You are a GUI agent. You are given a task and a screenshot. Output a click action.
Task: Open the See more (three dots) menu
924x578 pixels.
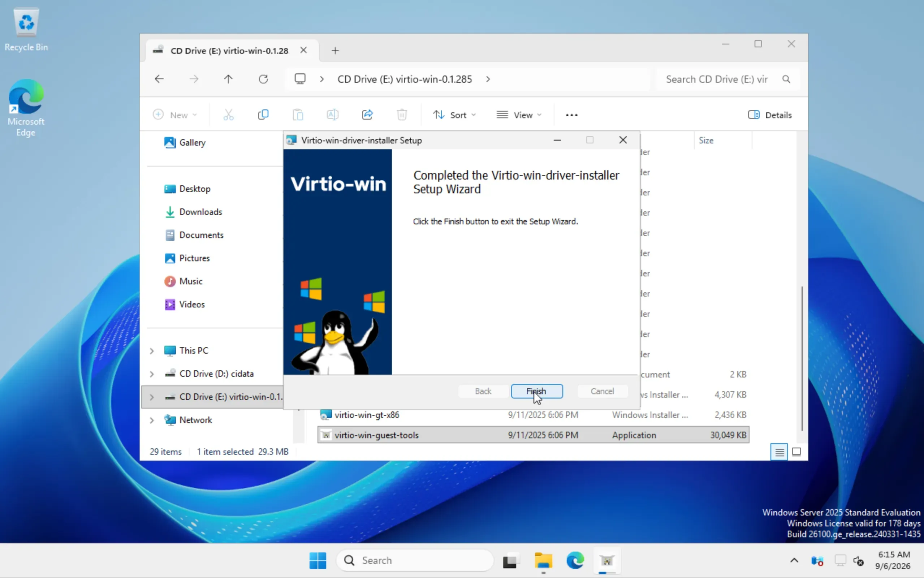point(571,115)
